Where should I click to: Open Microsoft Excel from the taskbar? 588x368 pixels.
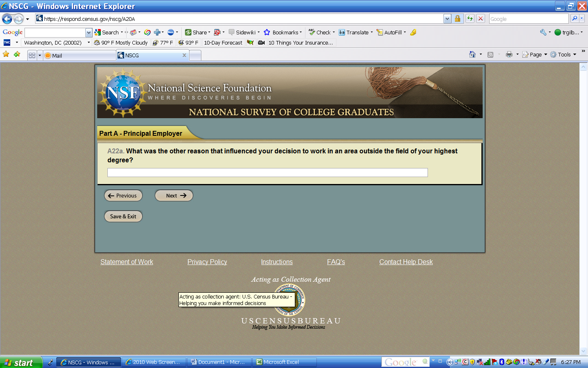pyautogui.click(x=284, y=362)
